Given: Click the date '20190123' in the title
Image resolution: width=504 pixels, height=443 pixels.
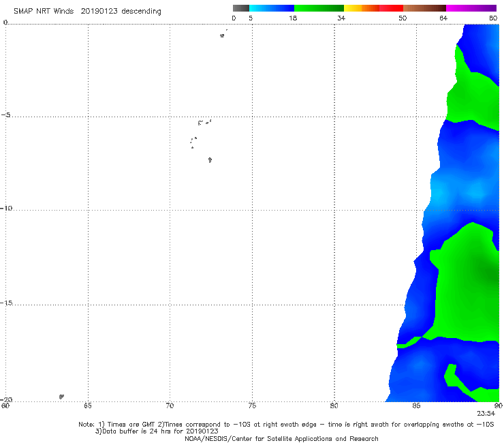Looking at the screenshot, I should 99,11.
